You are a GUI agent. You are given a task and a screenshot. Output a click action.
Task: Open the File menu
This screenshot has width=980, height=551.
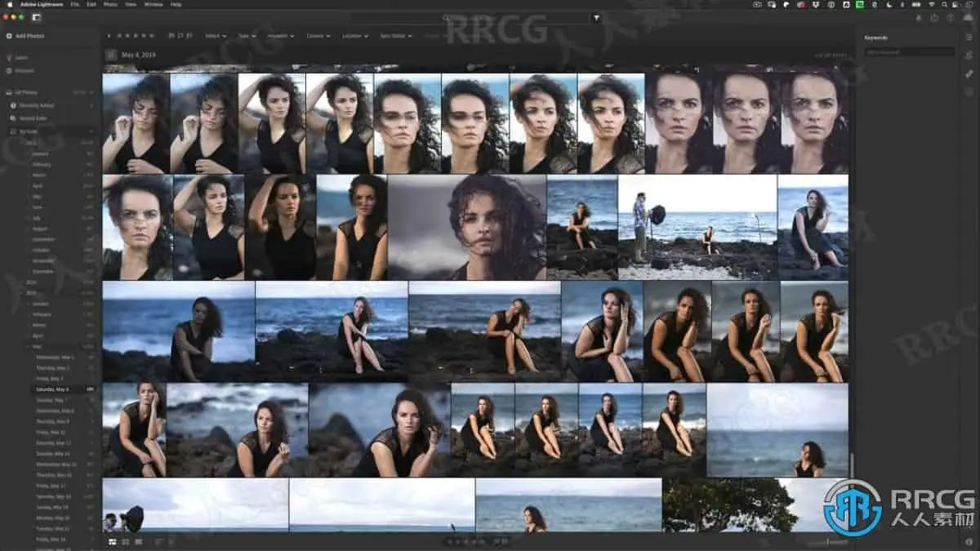[74, 4]
